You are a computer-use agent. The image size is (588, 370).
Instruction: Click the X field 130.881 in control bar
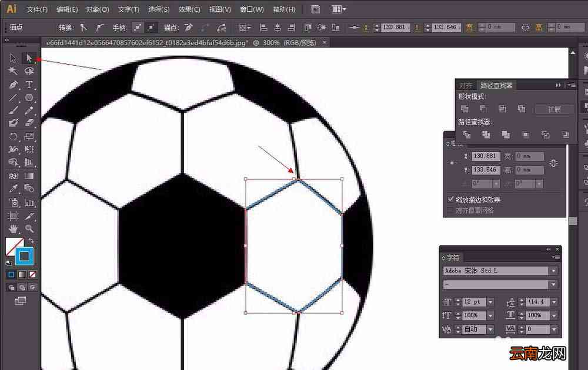(396, 28)
